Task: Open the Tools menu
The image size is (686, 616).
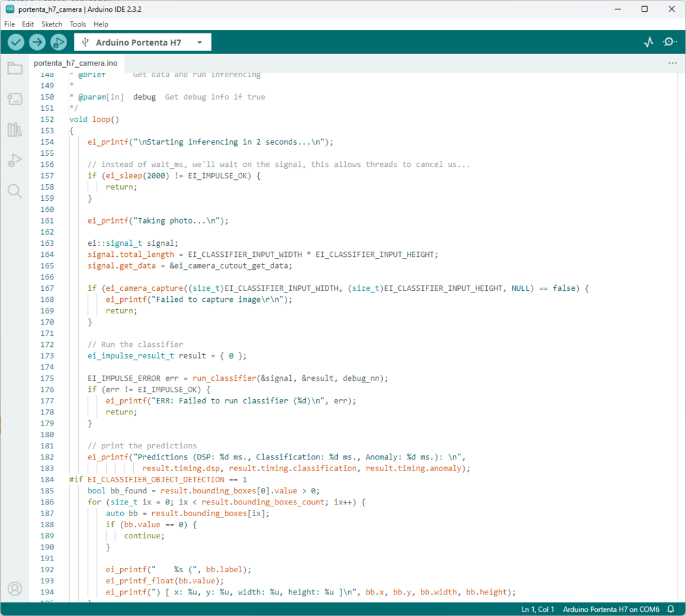Action: point(78,24)
